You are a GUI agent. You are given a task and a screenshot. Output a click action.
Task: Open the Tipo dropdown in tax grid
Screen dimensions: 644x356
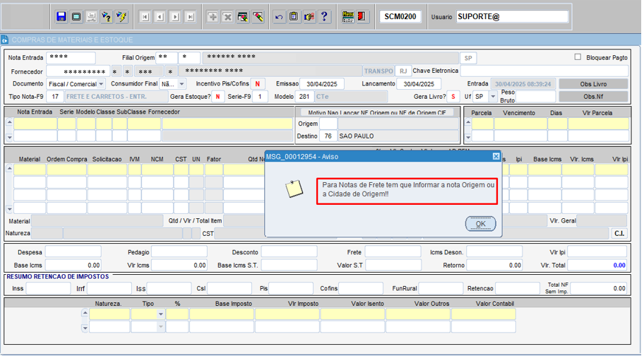(160, 314)
